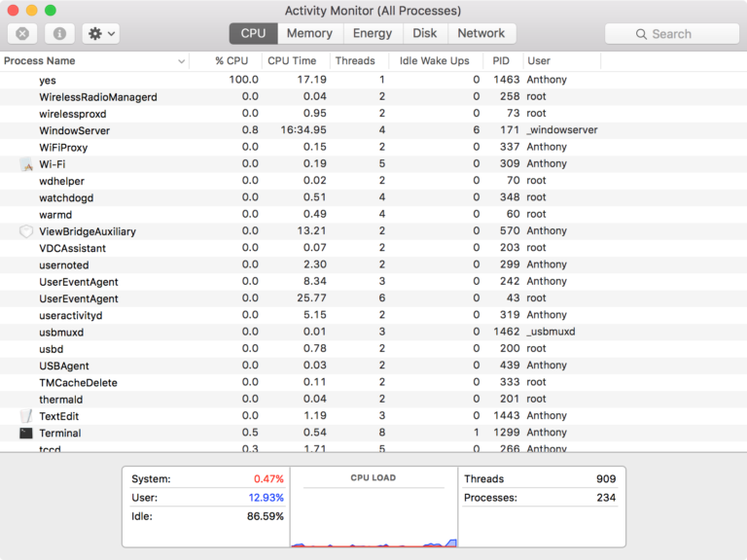Select the WiFiProxy process

point(373,147)
